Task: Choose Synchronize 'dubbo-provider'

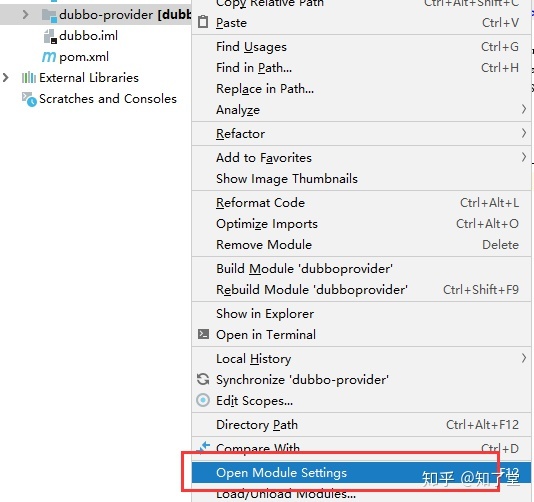Action: point(361,380)
